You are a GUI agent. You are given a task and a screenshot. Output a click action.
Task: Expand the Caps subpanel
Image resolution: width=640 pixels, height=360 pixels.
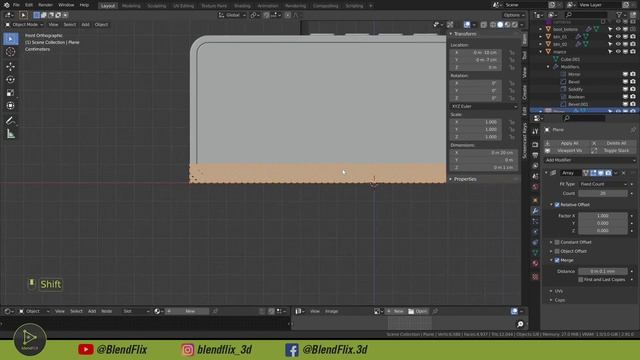point(551,300)
